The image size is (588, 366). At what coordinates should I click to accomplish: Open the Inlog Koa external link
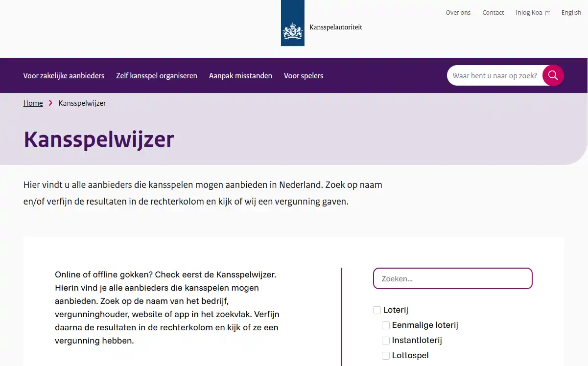click(x=533, y=13)
